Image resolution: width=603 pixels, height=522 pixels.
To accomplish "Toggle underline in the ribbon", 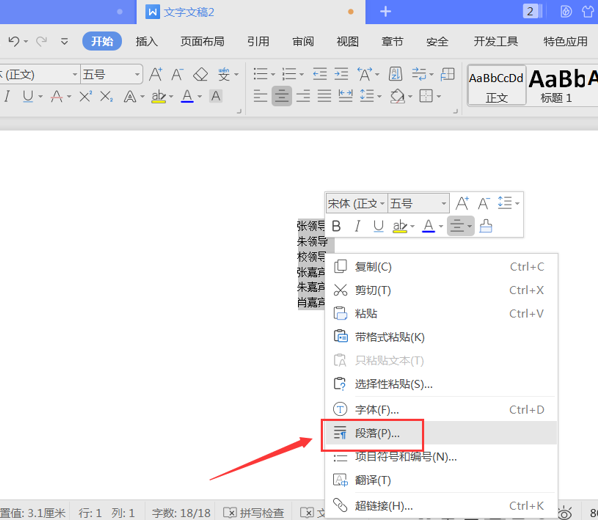I will coord(28,96).
